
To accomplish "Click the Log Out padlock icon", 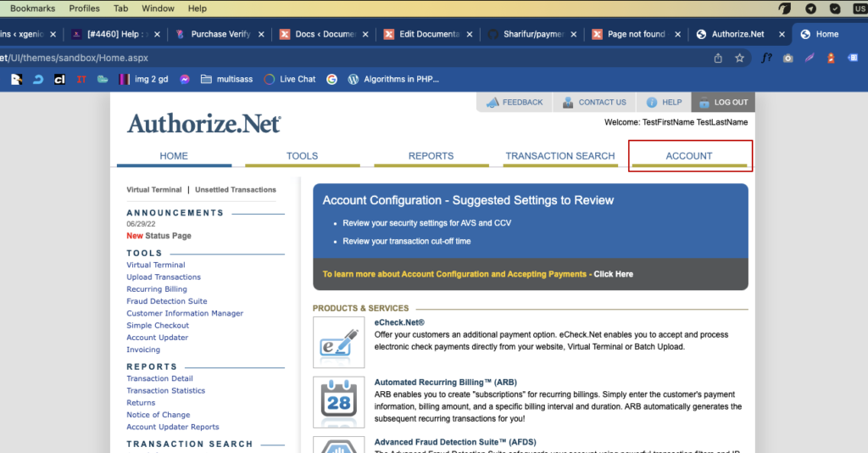I will pos(704,103).
